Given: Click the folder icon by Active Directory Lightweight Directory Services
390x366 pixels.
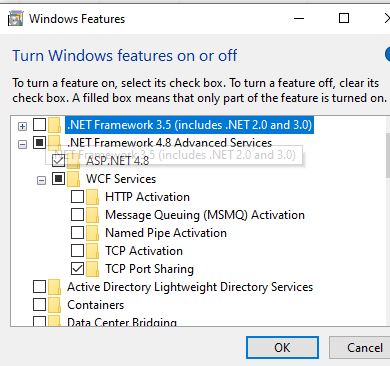Looking at the screenshot, I should [x=55, y=287].
